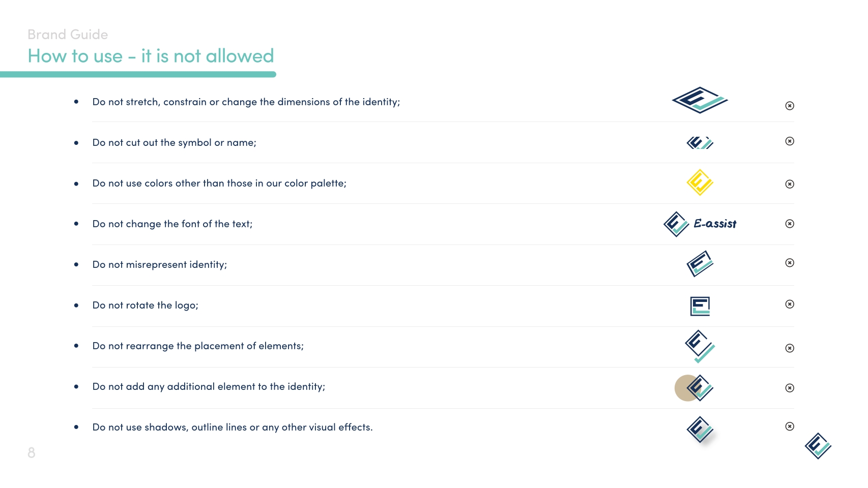Image resolution: width=868 pixels, height=488 pixels.
Task: Select the skewed misrepresented logo
Action: tap(700, 263)
